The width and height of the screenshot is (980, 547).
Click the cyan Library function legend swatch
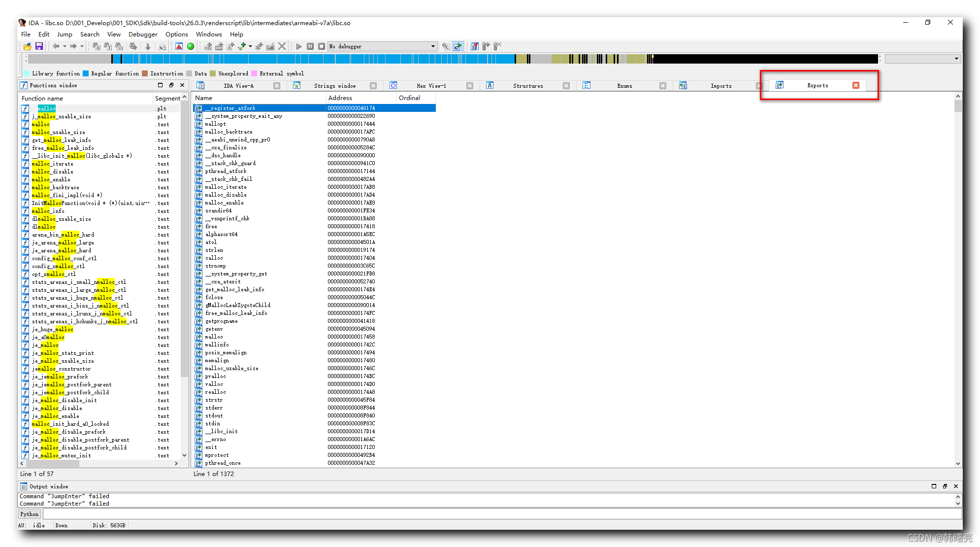click(27, 73)
